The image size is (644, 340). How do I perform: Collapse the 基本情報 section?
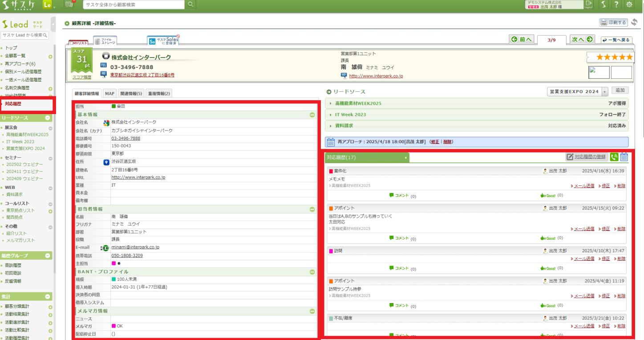[x=312, y=115]
